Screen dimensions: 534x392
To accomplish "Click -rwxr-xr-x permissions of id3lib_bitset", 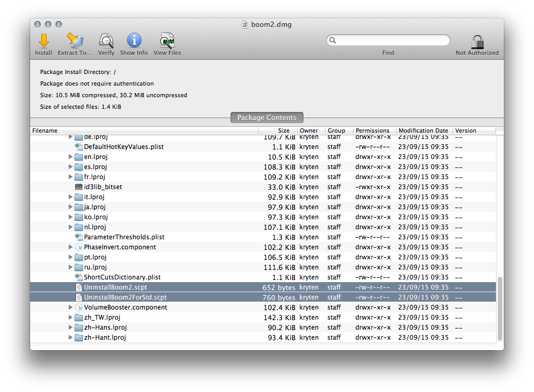I will 373,187.
